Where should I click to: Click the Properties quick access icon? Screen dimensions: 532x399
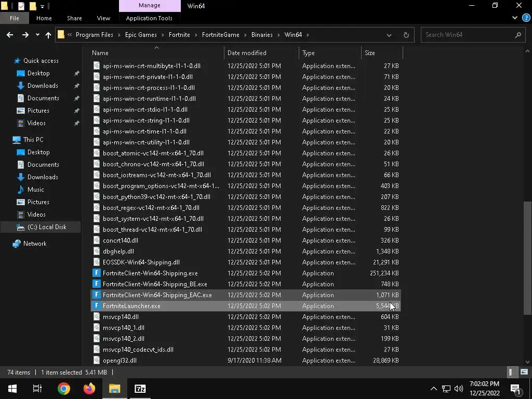(x=21, y=6)
